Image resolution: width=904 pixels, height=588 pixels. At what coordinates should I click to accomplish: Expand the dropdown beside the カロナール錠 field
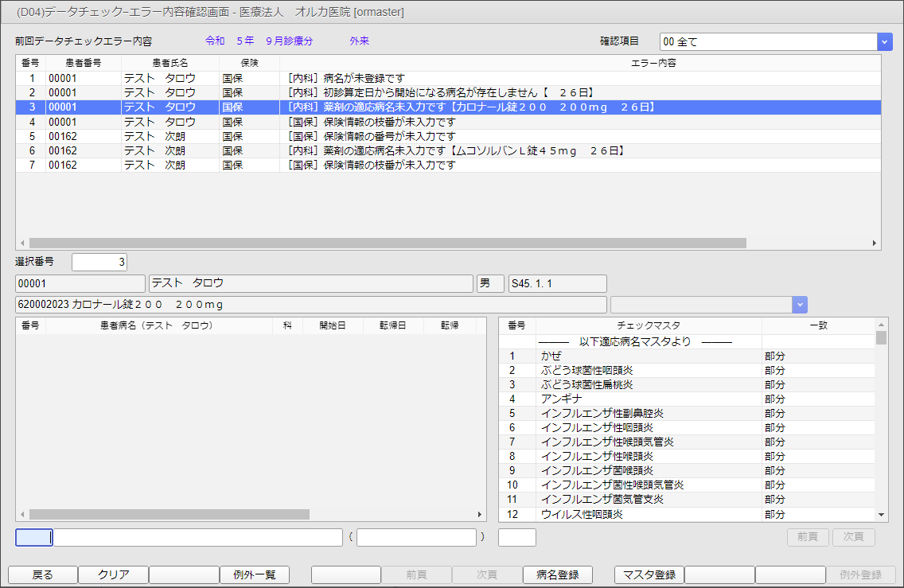tap(800, 305)
